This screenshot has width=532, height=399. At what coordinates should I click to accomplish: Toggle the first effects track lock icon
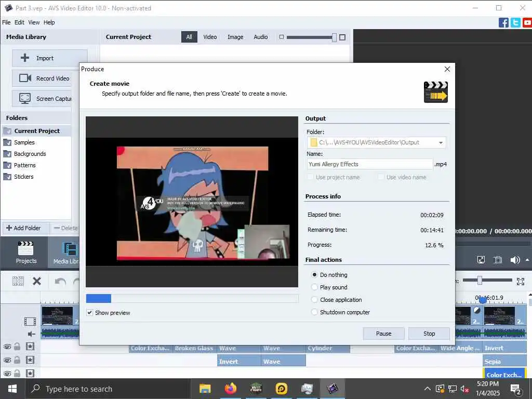pos(17,347)
